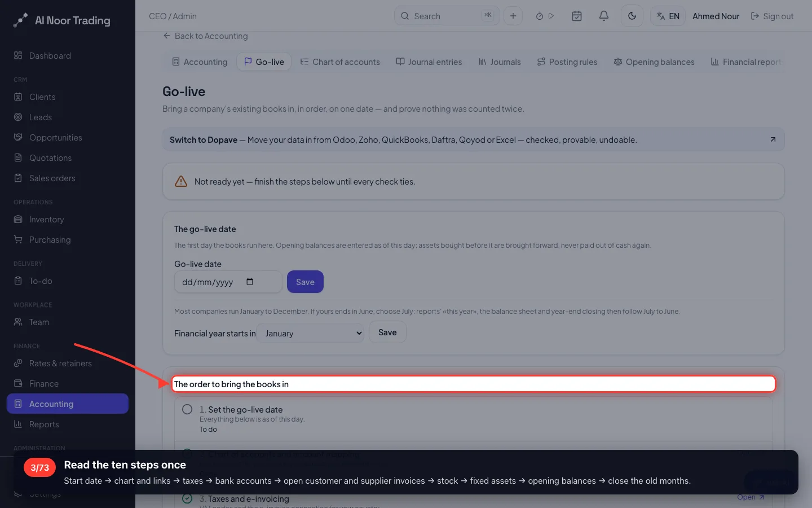Sign out of the account
This screenshot has width=812, height=508.
(x=772, y=16)
